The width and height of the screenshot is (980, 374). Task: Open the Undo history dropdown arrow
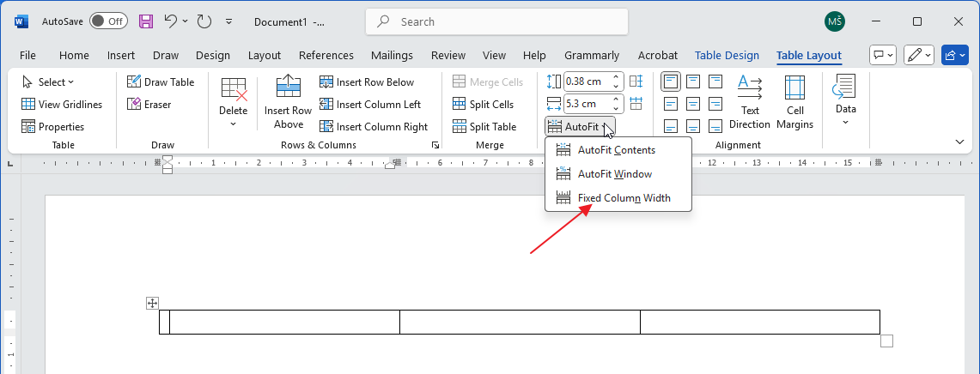pos(185,21)
